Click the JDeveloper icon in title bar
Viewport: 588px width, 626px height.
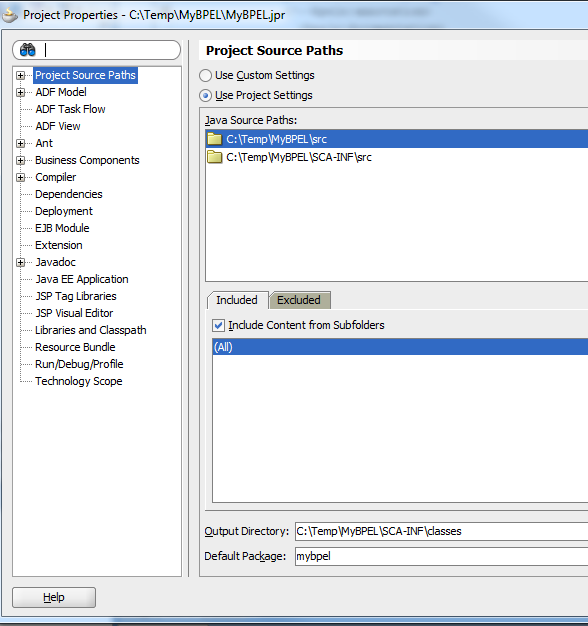click(10, 16)
